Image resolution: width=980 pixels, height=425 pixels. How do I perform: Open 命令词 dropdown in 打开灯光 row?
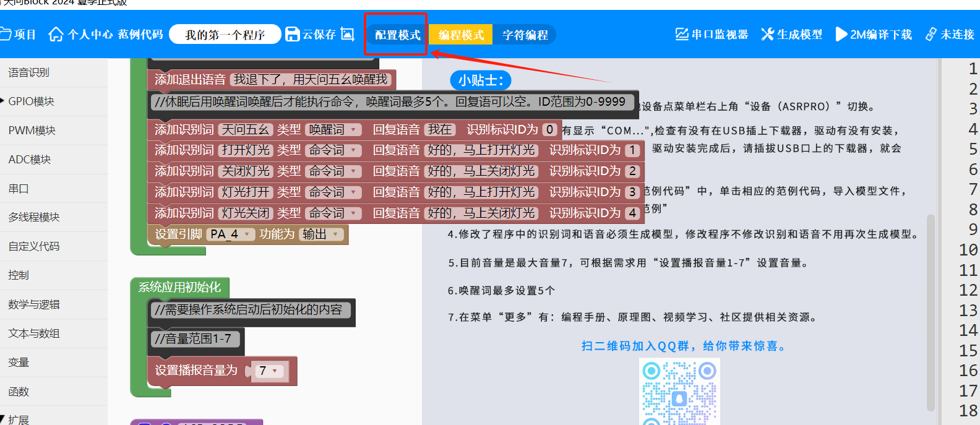[333, 150]
